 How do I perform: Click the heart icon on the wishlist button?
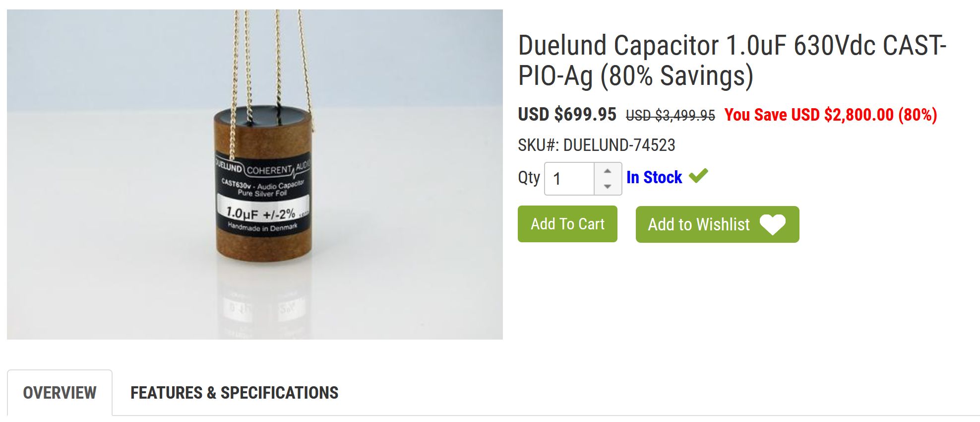(773, 224)
